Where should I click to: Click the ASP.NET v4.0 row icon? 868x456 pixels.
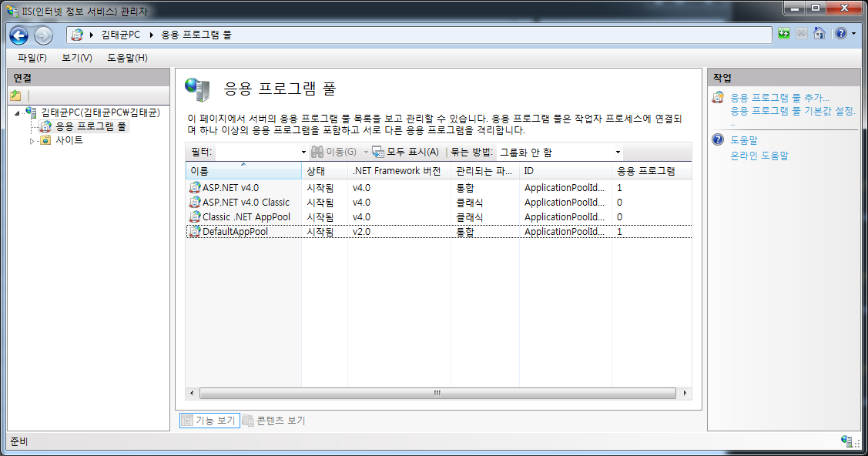pos(194,188)
